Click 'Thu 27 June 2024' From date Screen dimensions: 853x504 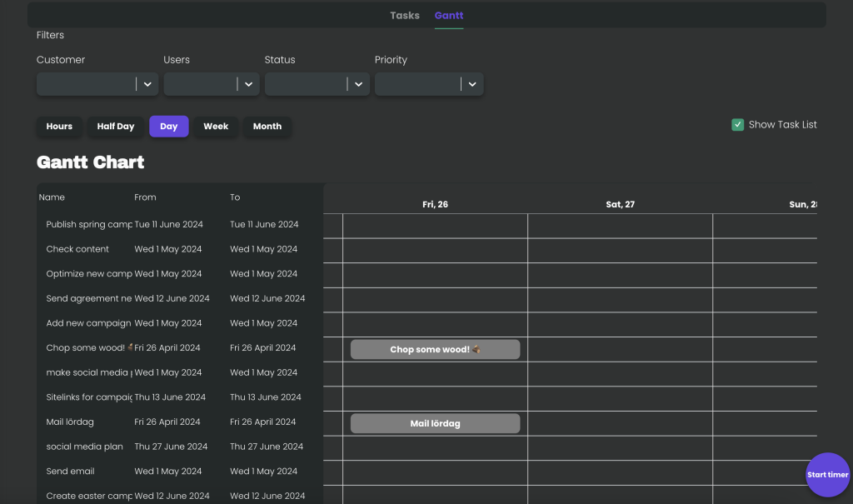coord(171,447)
